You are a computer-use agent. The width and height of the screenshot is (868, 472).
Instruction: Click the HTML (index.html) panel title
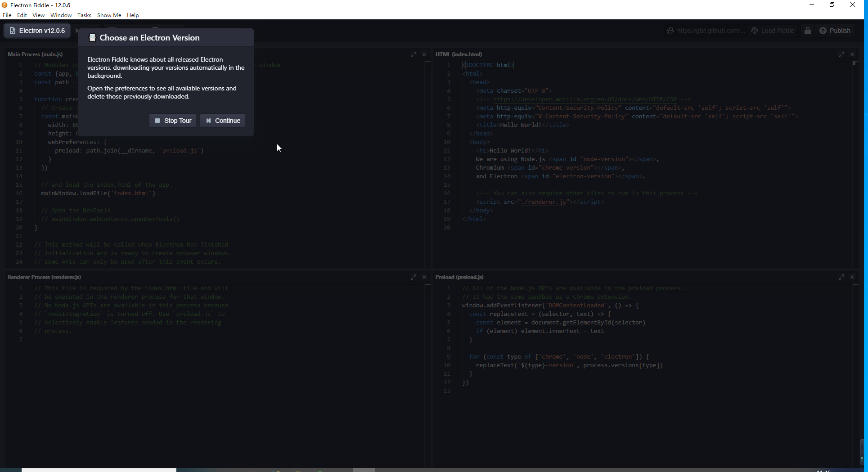(459, 54)
